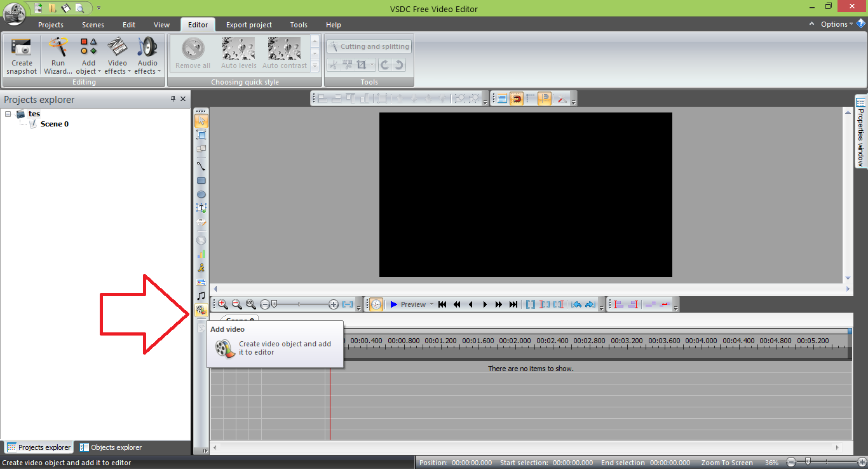Click save project diskette icon
The width and height of the screenshot is (868, 469).
65,8
